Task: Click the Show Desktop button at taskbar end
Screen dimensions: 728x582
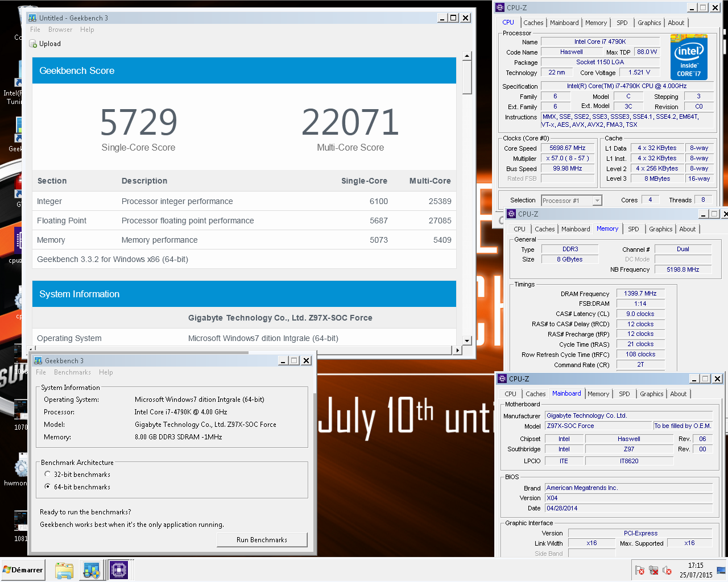Action: pyautogui.click(x=721, y=570)
